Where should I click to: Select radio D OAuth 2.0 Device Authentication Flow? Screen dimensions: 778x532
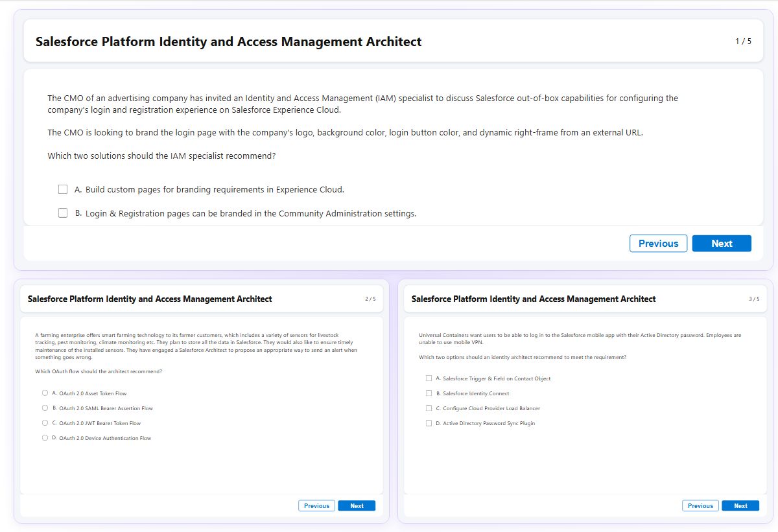45,437
